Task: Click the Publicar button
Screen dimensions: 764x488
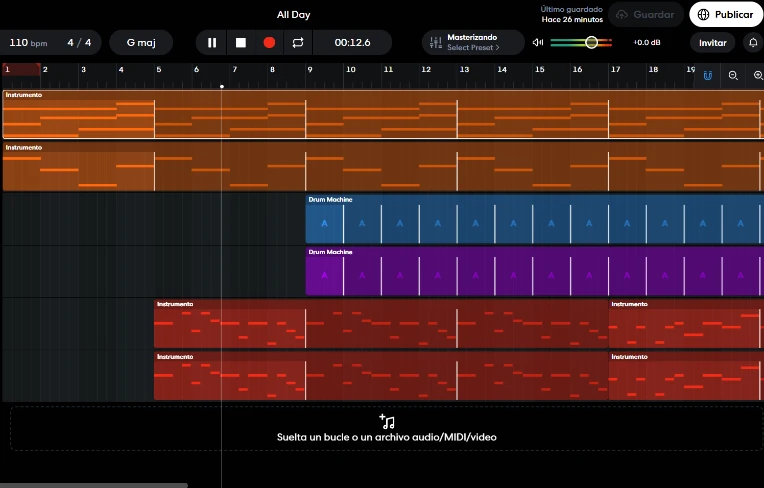Action: tap(726, 15)
